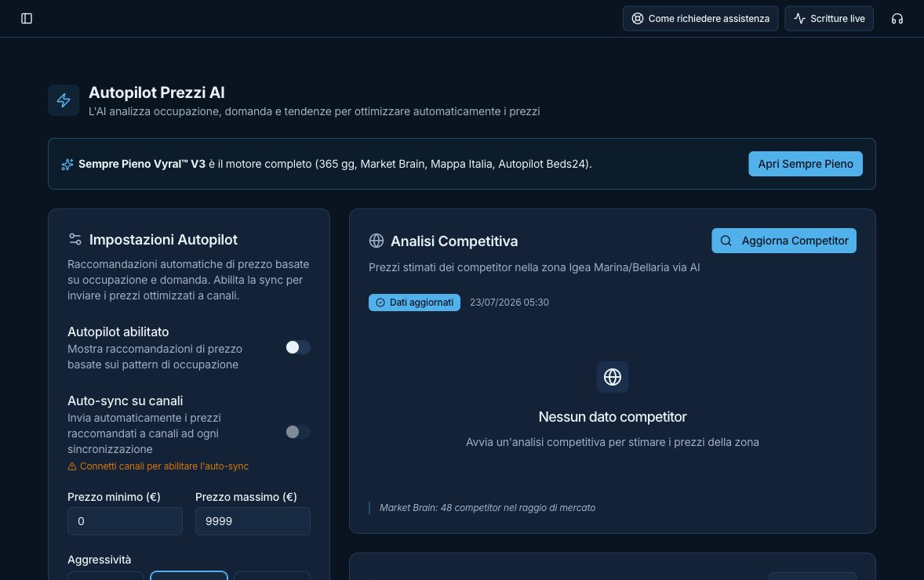Click the Market Brain: 48 competitor note

click(x=487, y=508)
